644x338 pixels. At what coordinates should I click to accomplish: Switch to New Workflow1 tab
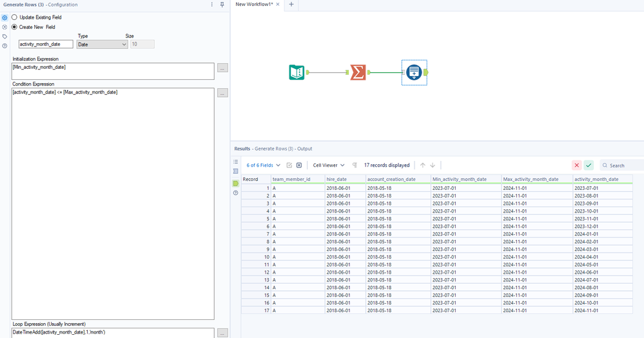[x=254, y=4]
